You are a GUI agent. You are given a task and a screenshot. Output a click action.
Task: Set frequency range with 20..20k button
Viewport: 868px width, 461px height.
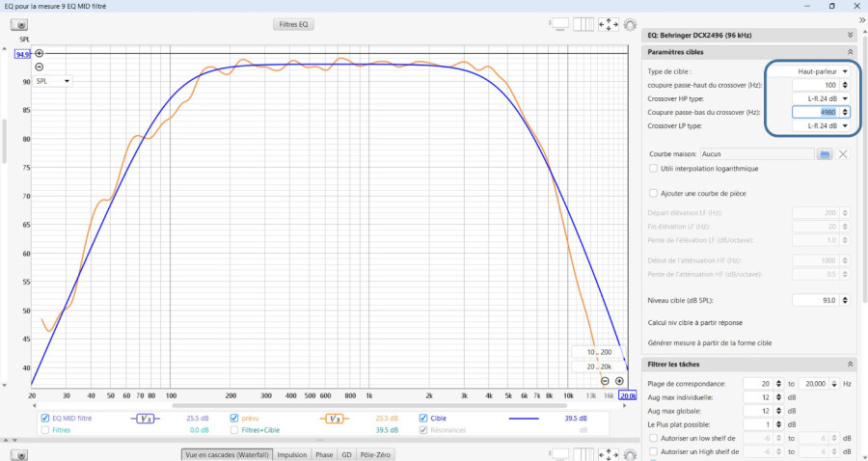point(600,366)
